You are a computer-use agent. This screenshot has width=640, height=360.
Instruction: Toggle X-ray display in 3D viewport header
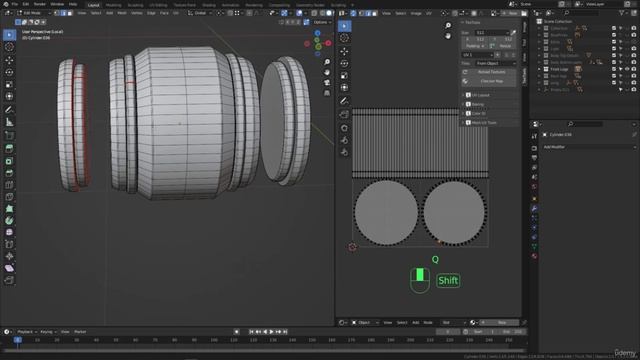[314, 13]
